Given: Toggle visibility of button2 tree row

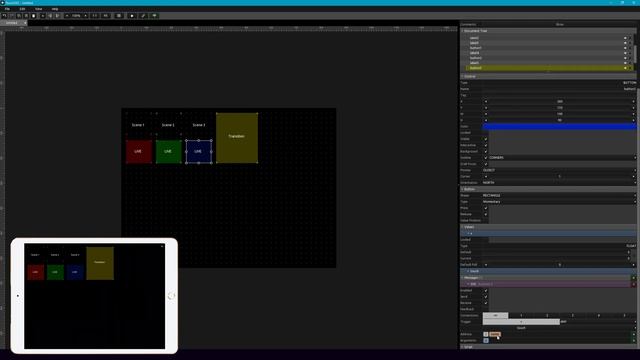Looking at the screenshot, I should [625, 58].
